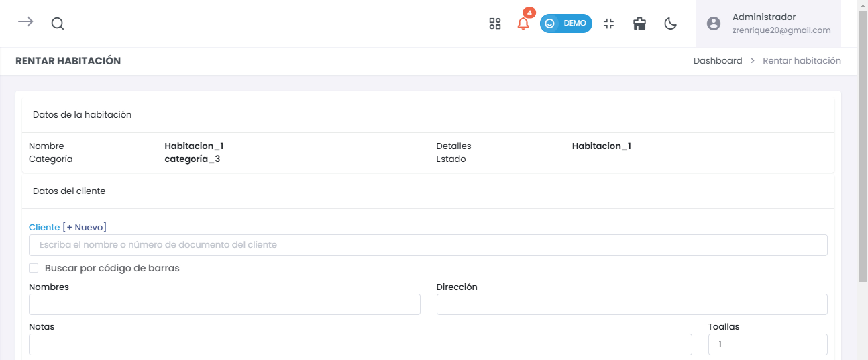The width and height of the screenshot is (868, 360).
Task: Check Buscar por código de barras
Action: click(x=34, y=268)
